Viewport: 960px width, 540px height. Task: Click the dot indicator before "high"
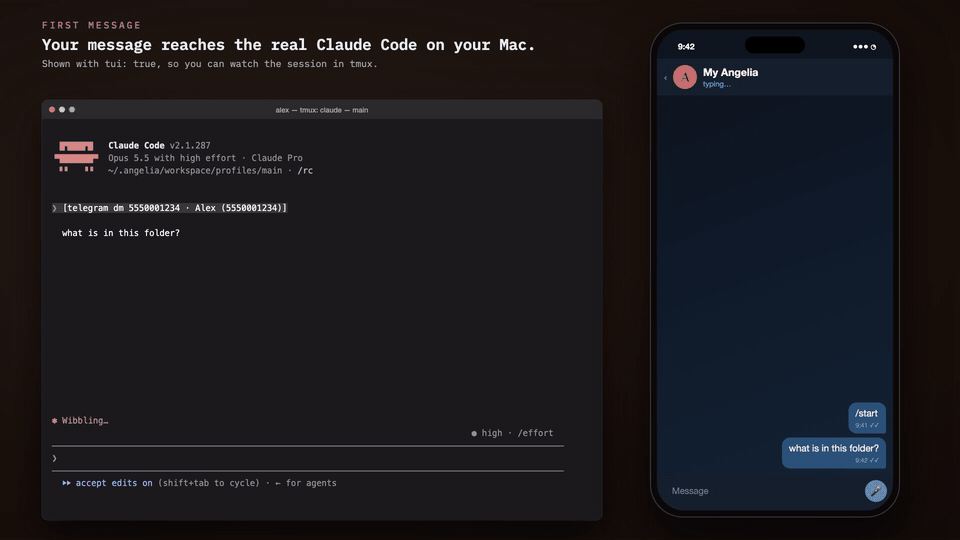[474, 433]
